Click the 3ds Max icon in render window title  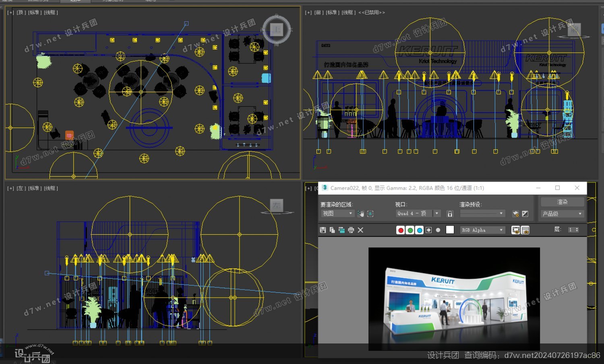click(x=325, y=188)
